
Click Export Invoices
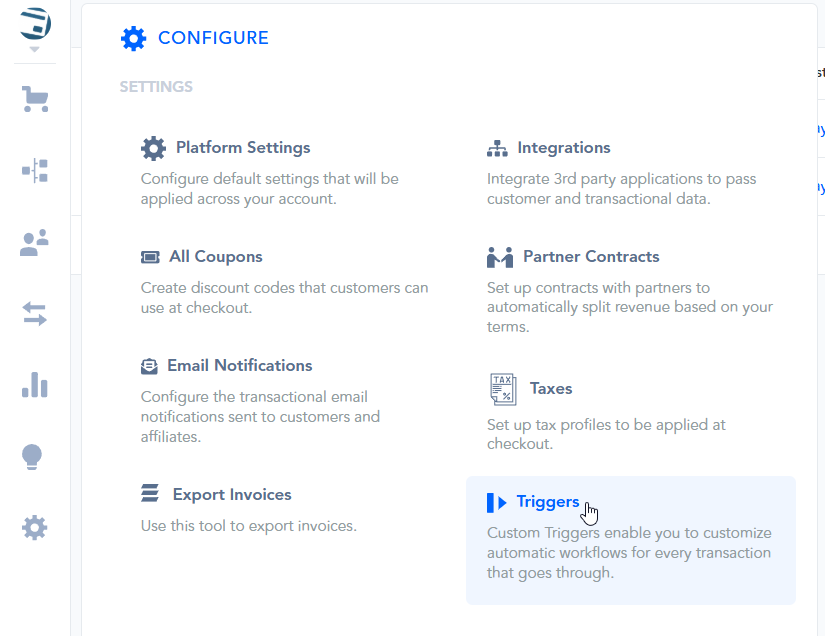[x=231, y=495]
